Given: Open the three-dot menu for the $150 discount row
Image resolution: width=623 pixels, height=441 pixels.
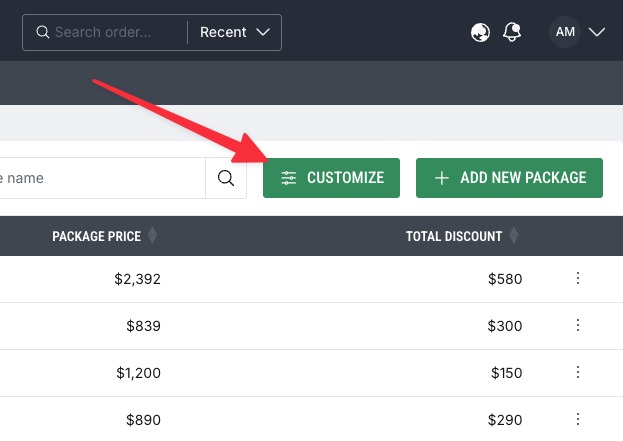Looking at the screenshot, I should click(x=577, y=372).
